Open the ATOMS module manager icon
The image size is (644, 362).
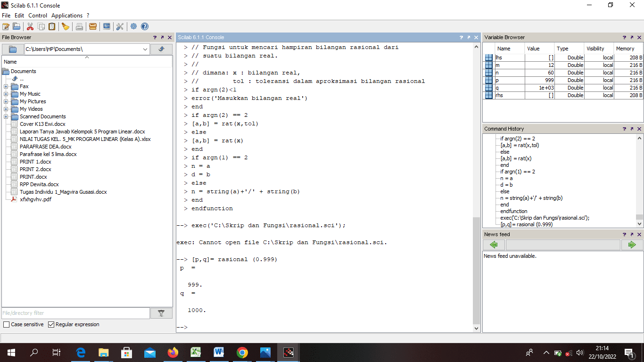click(93, 26)
